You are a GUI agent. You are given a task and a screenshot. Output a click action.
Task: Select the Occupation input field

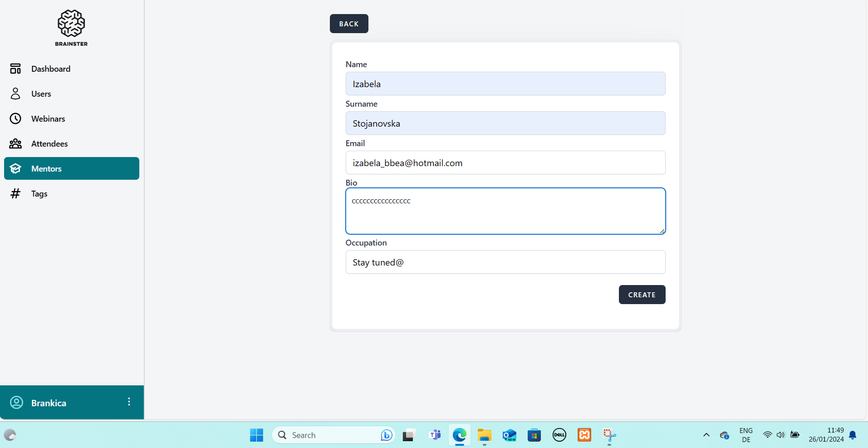tap(505, 262)
